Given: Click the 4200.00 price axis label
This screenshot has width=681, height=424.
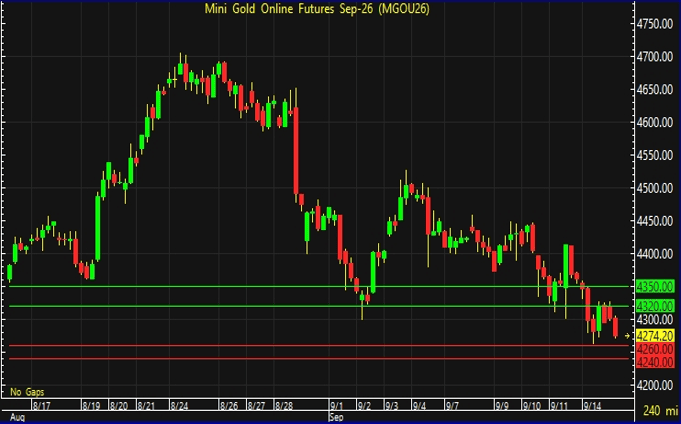Looking at the screenshot, I should click(655, 385).
